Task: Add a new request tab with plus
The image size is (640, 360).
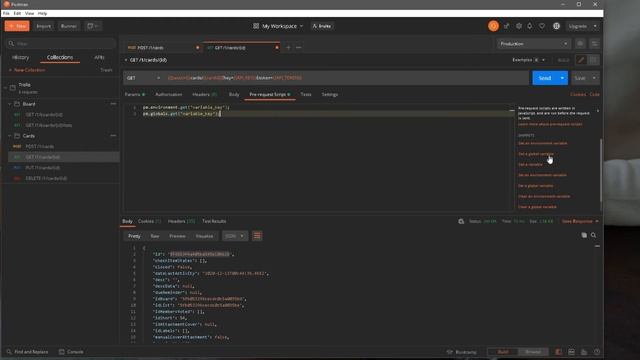Action: tap(288, 48)
